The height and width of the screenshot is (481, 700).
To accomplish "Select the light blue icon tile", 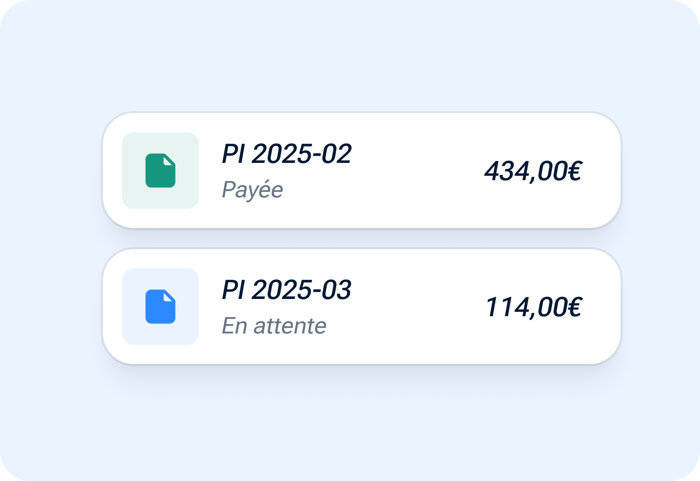I will pyautogui.click(x=160, y=306).
